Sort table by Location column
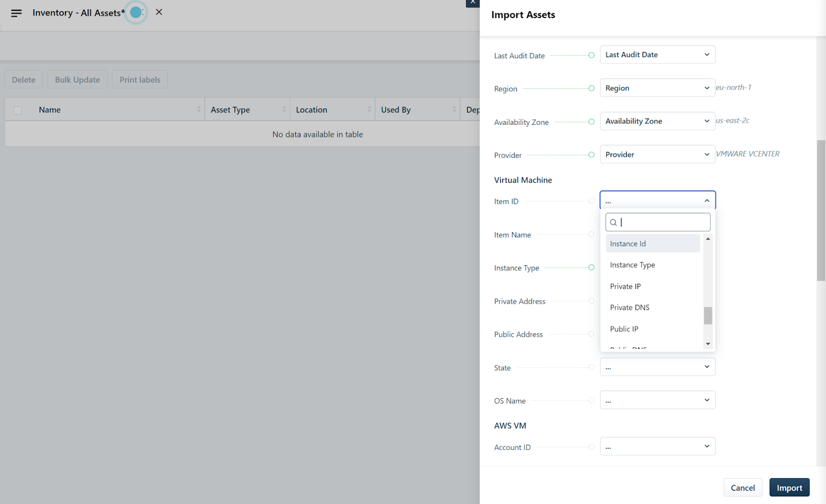The height and width of the screenshot is (504, 826). pyautogui.click(x=369, y=109)
